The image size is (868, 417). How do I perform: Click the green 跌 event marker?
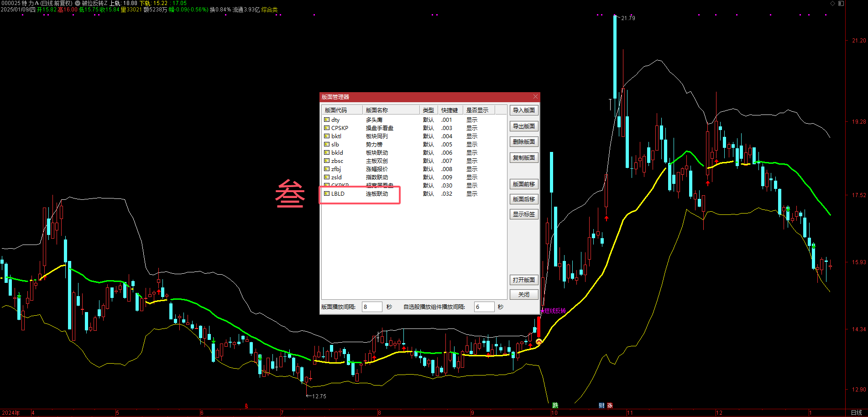555,405
